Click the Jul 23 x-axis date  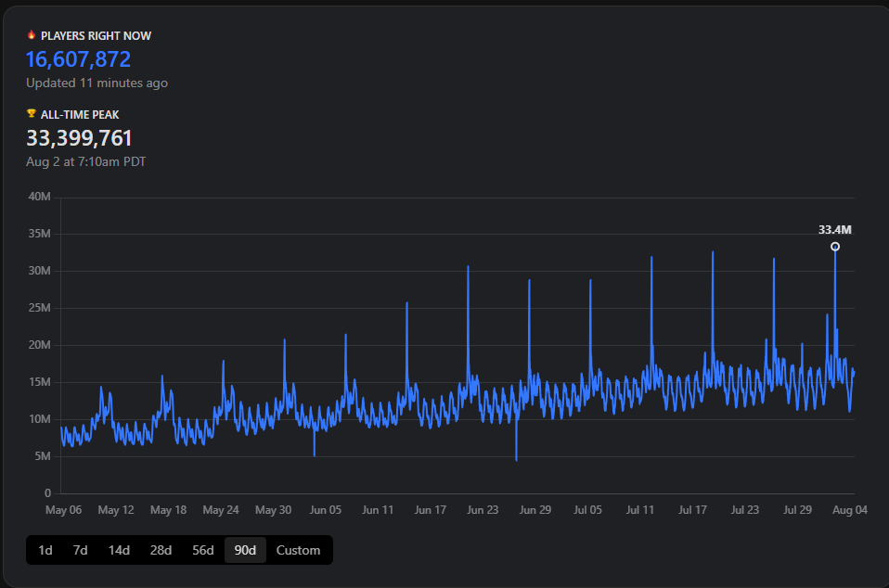pos(745,510)
